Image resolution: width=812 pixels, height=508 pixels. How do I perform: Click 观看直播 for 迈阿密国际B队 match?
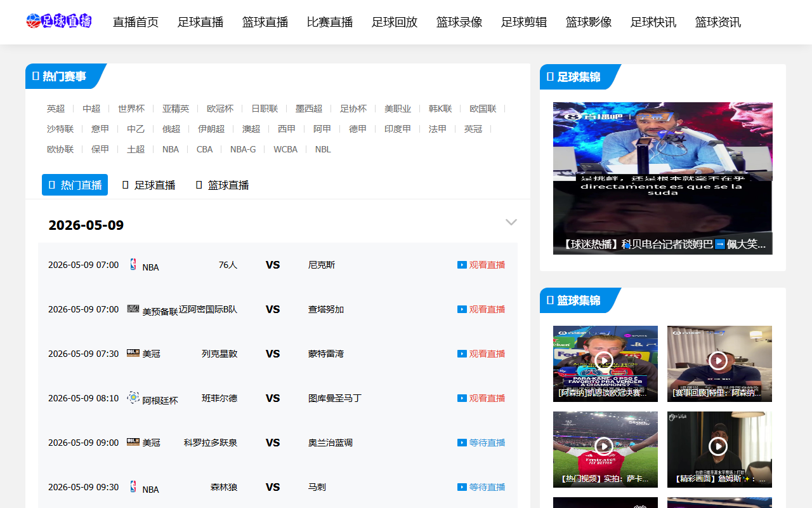click(x=487, y=309)
